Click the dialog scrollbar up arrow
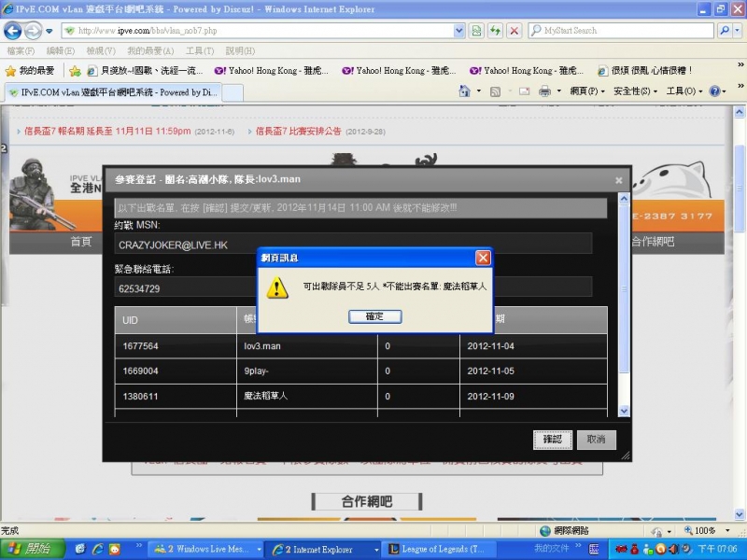 click(x=624, y=199)
